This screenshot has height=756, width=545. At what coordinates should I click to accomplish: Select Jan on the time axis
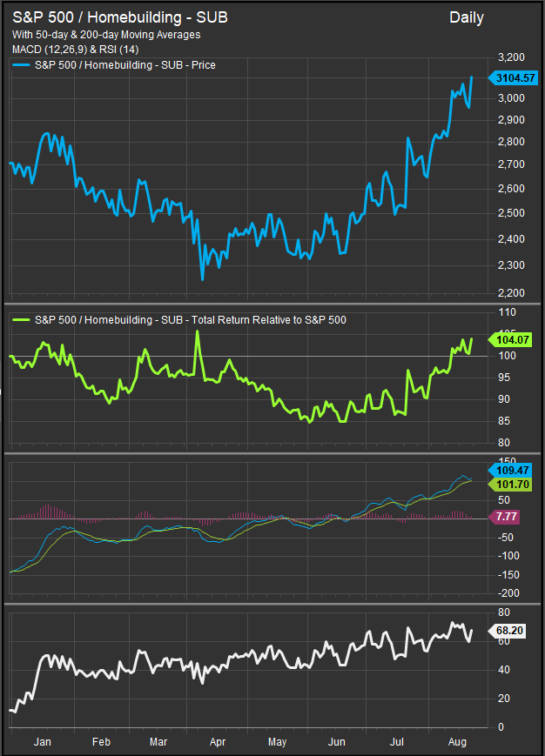(x=41, y=744)
